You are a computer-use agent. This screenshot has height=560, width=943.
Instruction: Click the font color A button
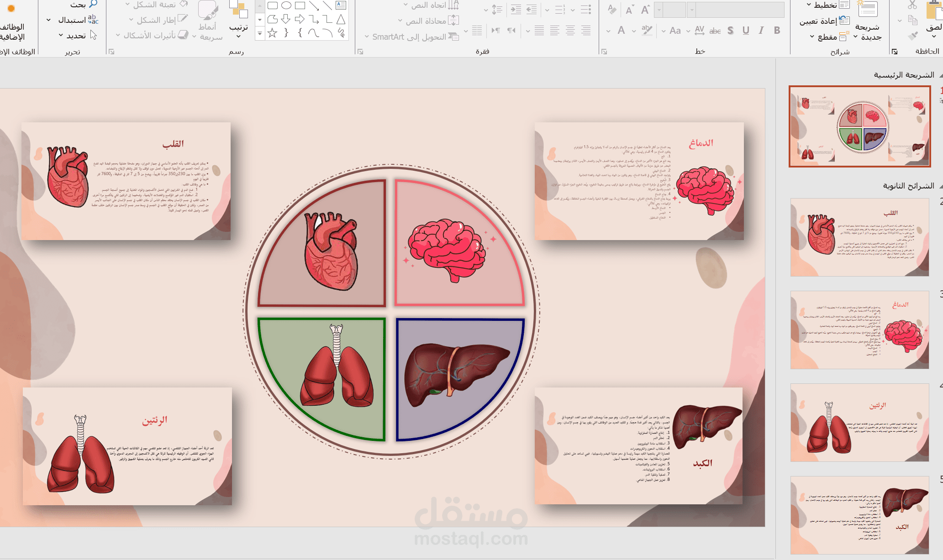[x=621, y=31]
